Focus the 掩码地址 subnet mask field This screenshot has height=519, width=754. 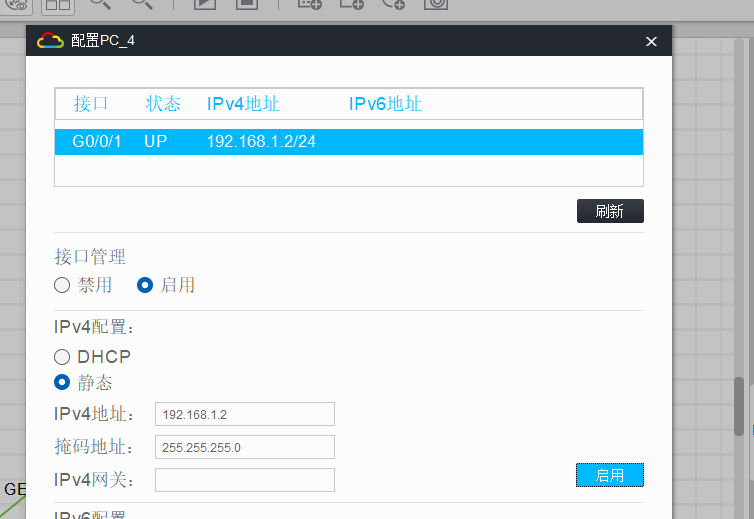245,447
